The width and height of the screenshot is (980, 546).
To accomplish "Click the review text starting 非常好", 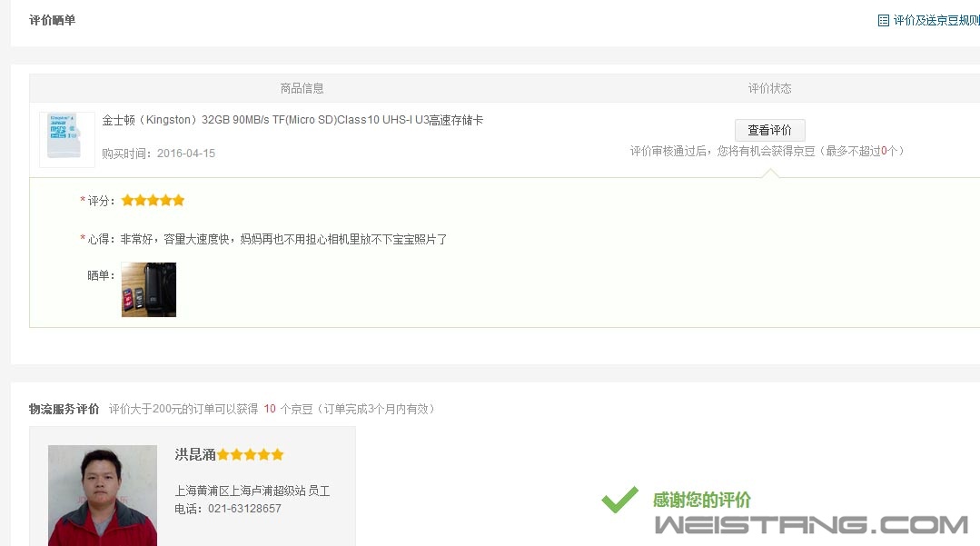I will [283, 239].
